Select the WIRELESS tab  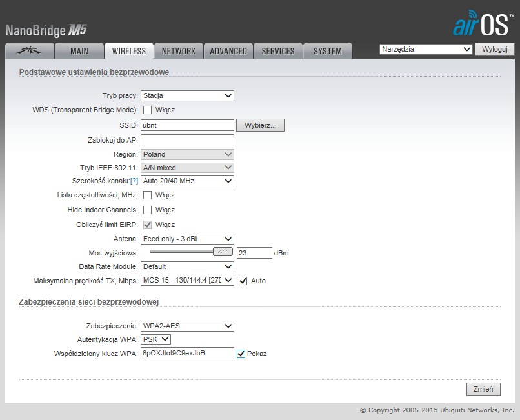pos(129,51)
